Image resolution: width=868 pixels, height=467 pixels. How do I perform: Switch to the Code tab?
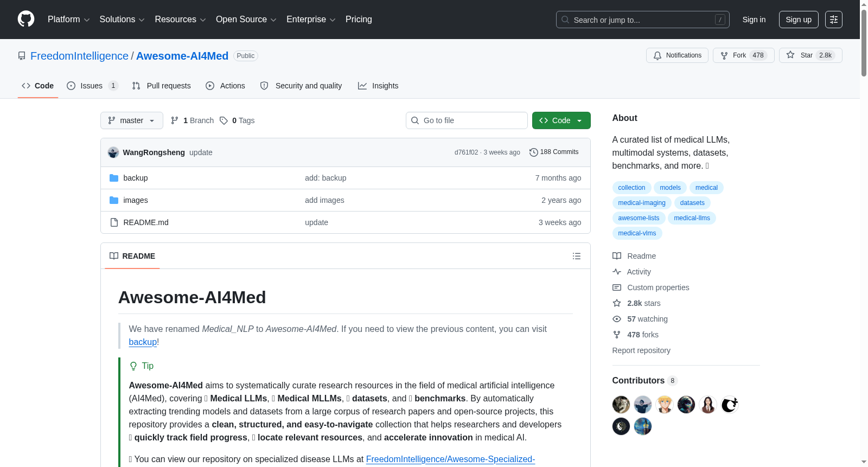pyautogui.click(x=38, y=86)
